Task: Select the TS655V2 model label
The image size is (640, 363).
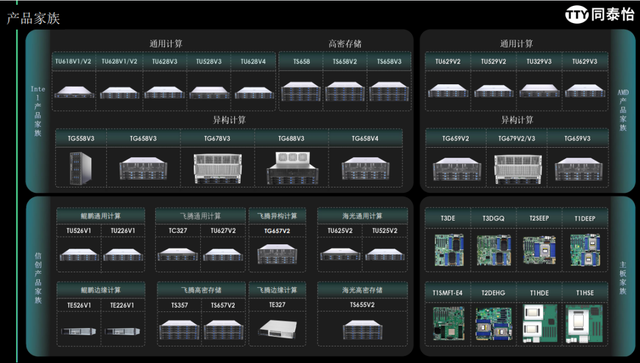Action: tap(362, 305)
